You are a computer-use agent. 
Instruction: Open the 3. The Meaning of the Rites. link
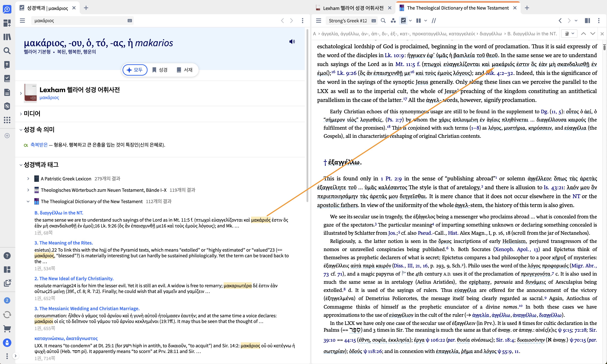pyautogui.click(x=64, y=243)
